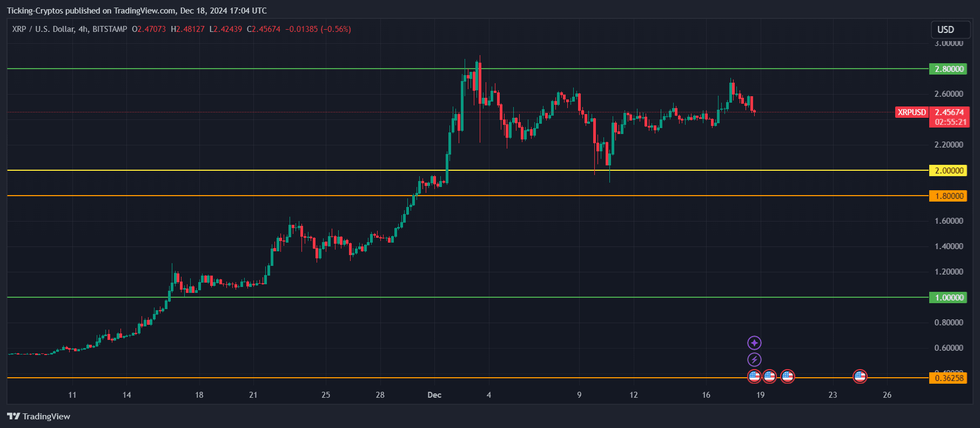
Task: Click the 0.80000 price scale value
Action: pos(949,323)
